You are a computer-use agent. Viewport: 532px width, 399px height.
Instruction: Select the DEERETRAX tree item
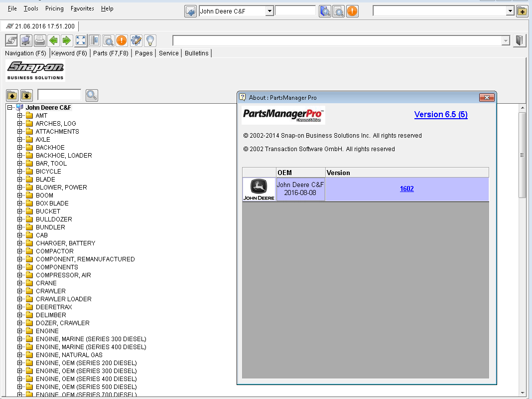point(54,307)
